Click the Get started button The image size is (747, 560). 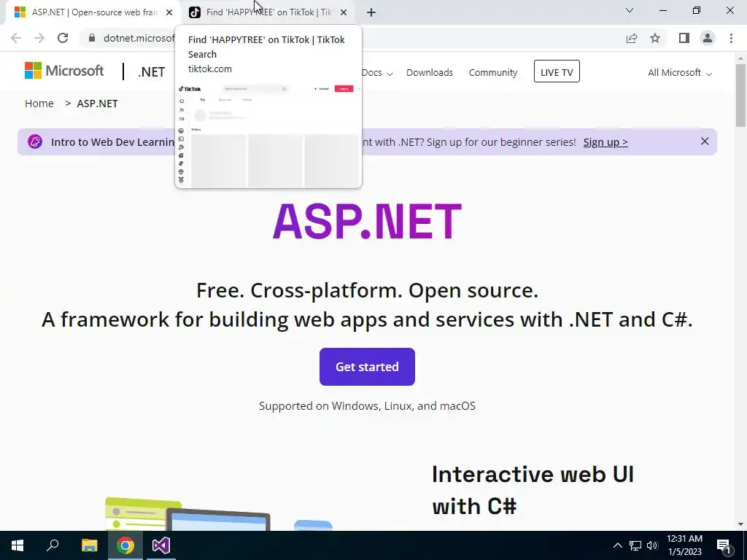pyautogui.click(x=367, y=367)
